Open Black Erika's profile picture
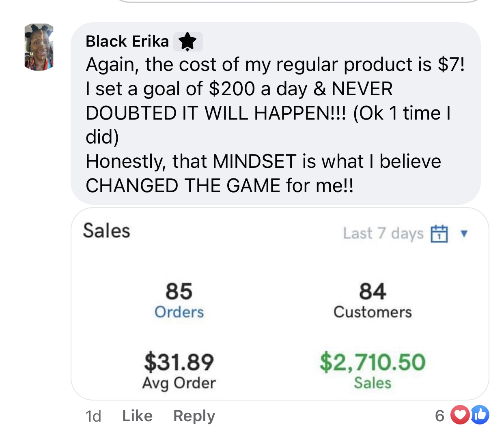504x435 pixels. (39, 47)
